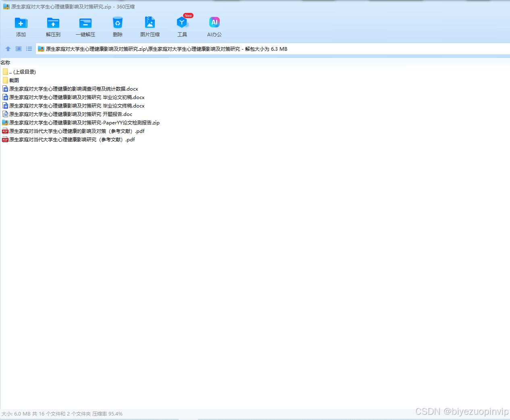Screen dimensions: 510x420
Task: Click the 360压缩 app icon in title bar
Action: tap(6, 6)
